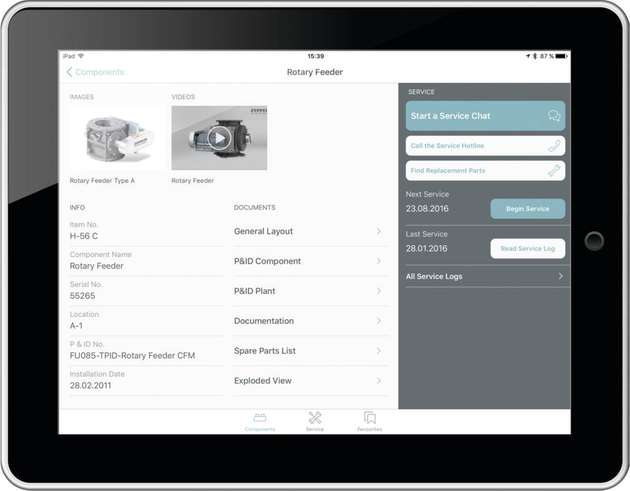Switch to Favourites tab in bottom bar

point(370,421)
